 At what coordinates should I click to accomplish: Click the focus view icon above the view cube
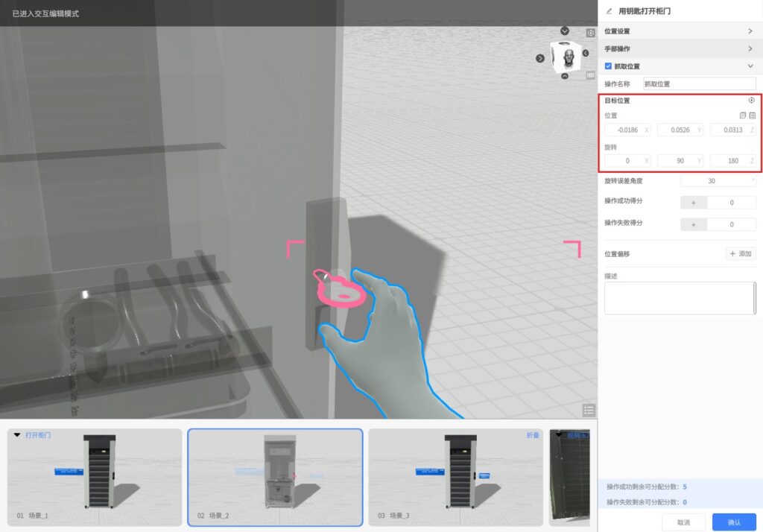tap(591, 33)
